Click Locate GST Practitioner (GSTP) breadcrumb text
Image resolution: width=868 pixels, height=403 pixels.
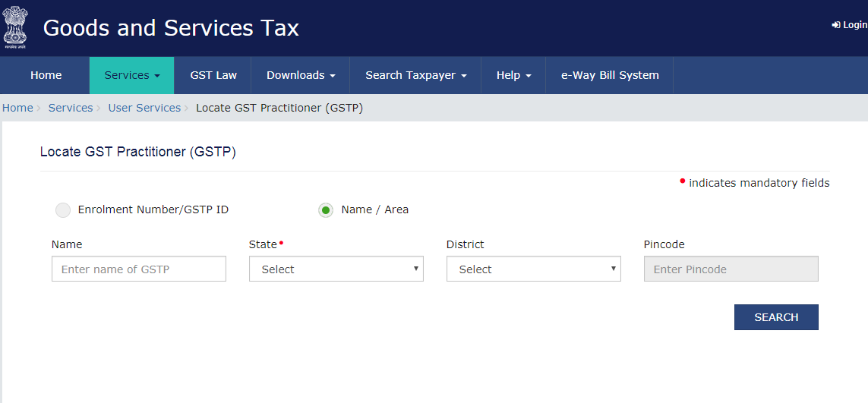click(279, 108)
